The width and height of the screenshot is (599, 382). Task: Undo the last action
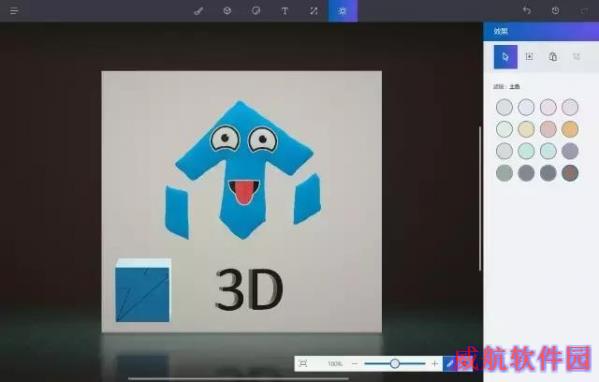527,11
